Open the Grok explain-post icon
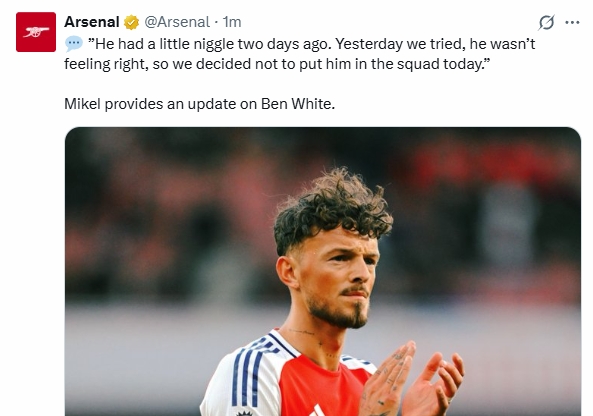Viewport: 593px width, 416px height. (546, 22)
